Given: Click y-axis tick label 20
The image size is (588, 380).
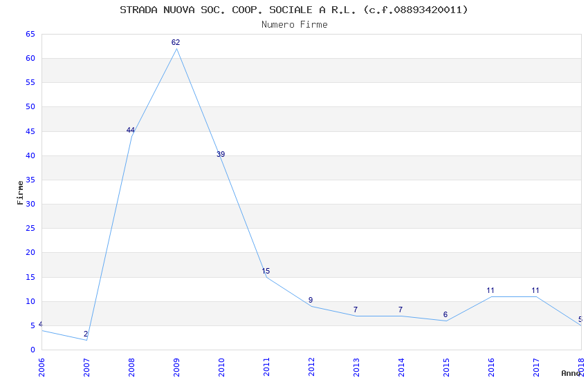Looking at the screenshot, I should [30, 252].
